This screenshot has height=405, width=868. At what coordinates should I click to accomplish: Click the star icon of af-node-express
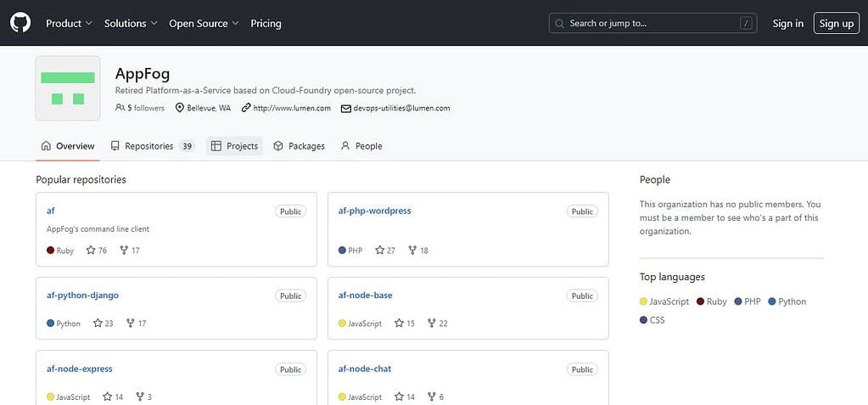[108, 397]
